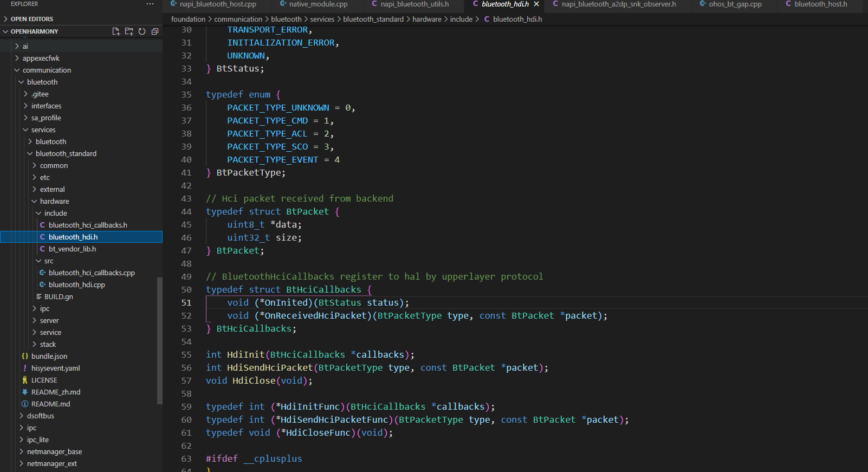The height and width of the screenshot is (472, 868).
Task: Click 'hardware' in the breadcrumb path
Action: (x=427, y=19)
